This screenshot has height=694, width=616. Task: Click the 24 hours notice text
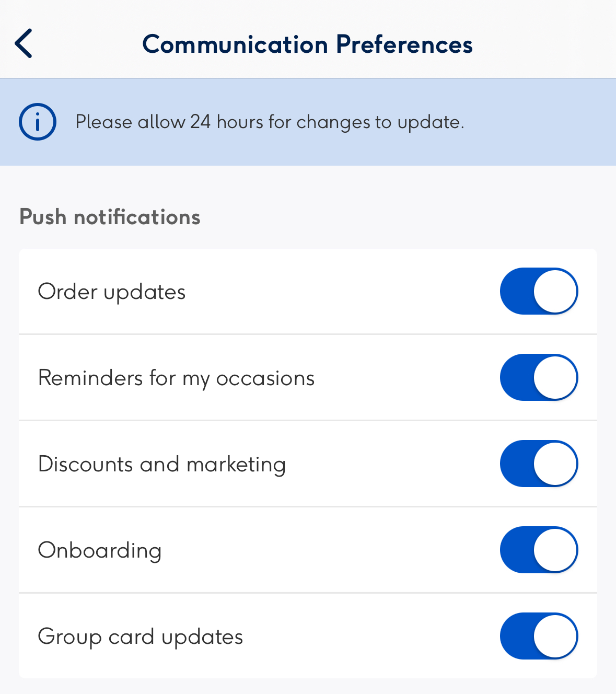270,122
